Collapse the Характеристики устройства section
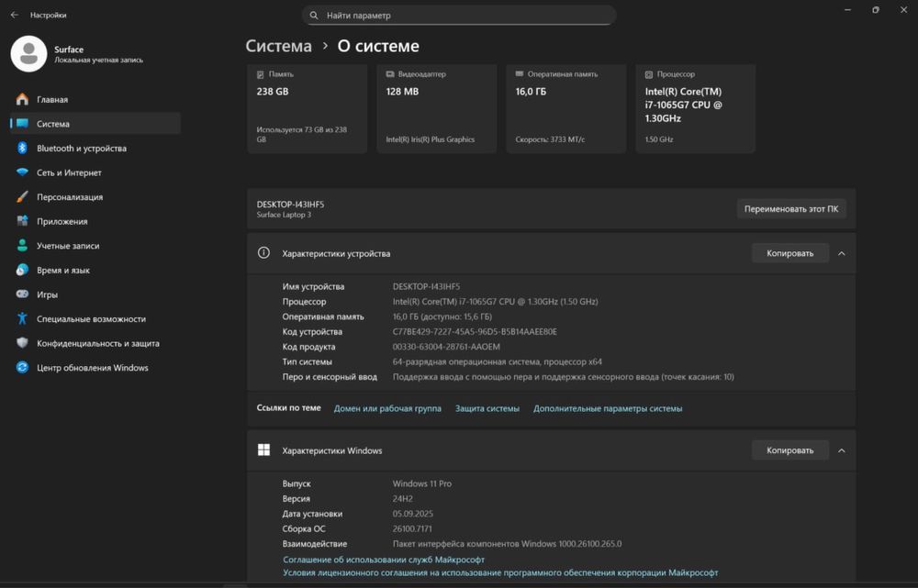The image size is (918, 588). (842, 253)
